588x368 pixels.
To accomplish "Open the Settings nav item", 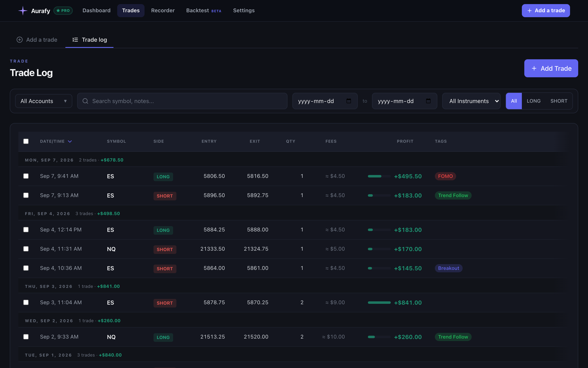I will [244, 10].
